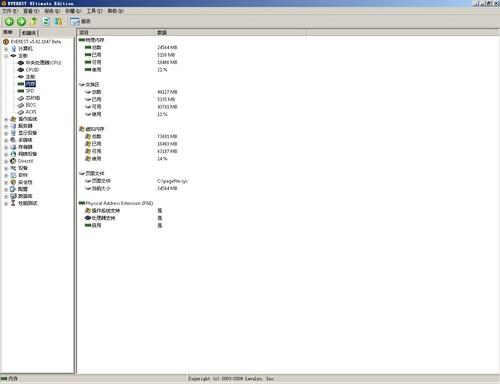The height and width of the screenshot is (384, 500).
Task: Click the EVEREST logo icon in tree root
Action: pyautogui.click(x=6, y=42)
